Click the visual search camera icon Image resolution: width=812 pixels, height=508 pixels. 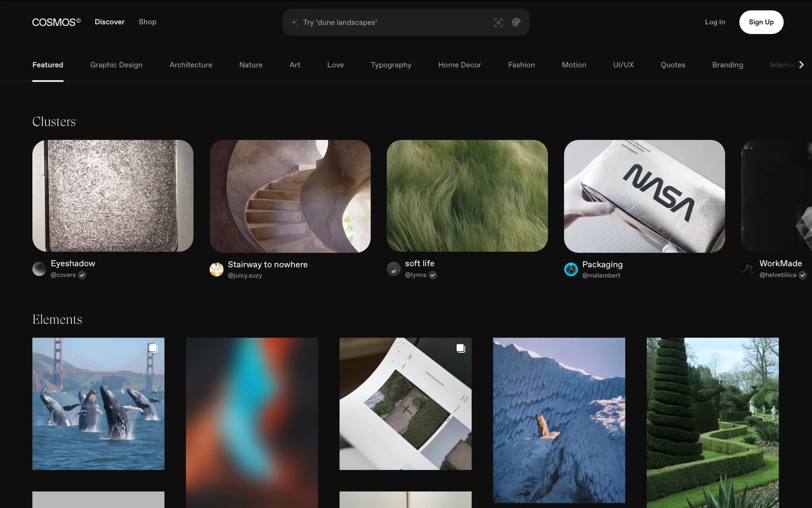pos(498,22)
